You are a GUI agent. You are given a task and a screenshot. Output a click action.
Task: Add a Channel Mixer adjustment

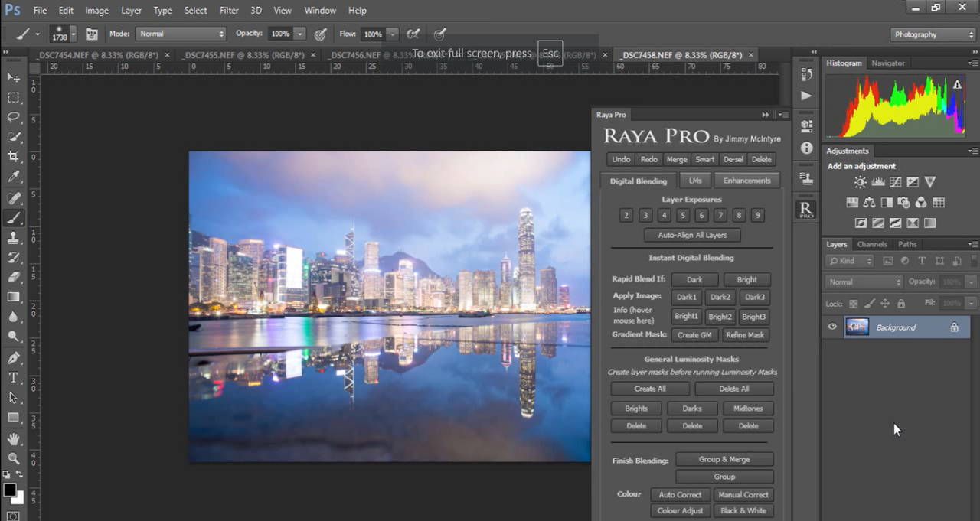[x=921, y=203]
